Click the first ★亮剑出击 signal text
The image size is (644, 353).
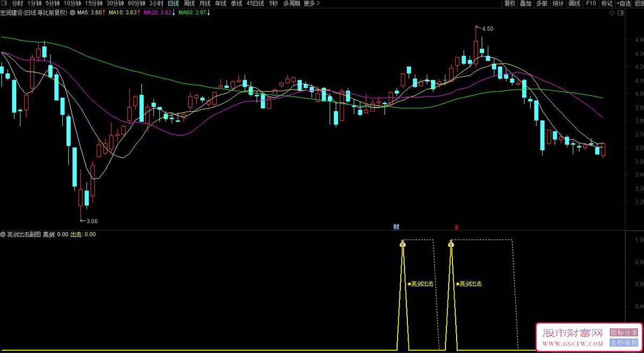420,284
